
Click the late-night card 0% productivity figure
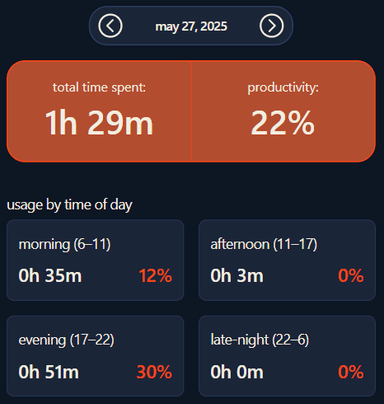click(x=351, y=372)
